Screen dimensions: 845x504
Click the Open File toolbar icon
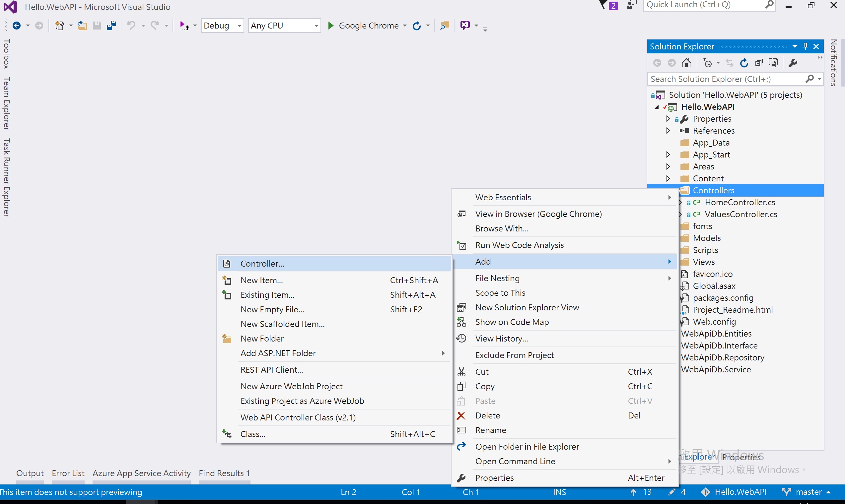click(x=82, y=26)
